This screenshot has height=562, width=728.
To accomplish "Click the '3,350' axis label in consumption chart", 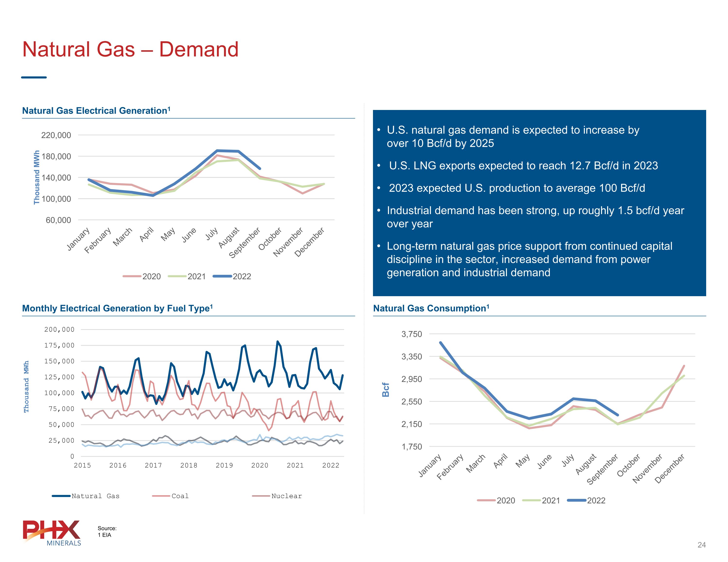I will 412,357.
